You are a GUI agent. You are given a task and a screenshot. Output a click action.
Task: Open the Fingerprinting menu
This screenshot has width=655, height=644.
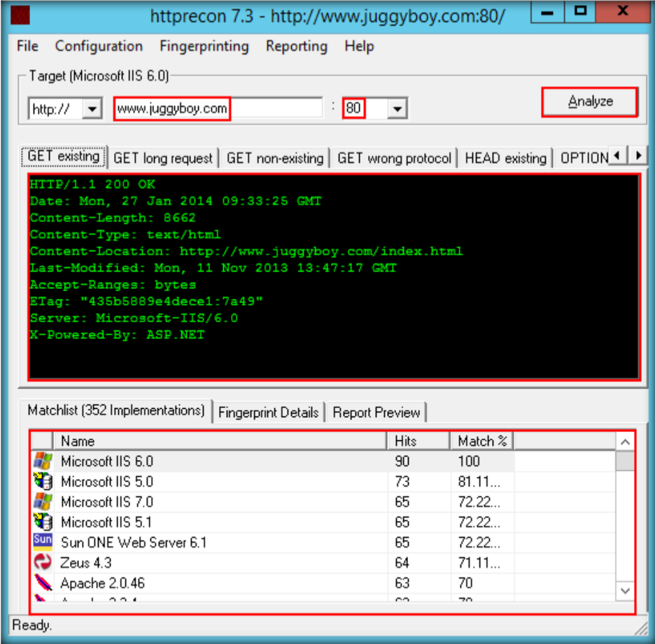(x=204, y=47)
